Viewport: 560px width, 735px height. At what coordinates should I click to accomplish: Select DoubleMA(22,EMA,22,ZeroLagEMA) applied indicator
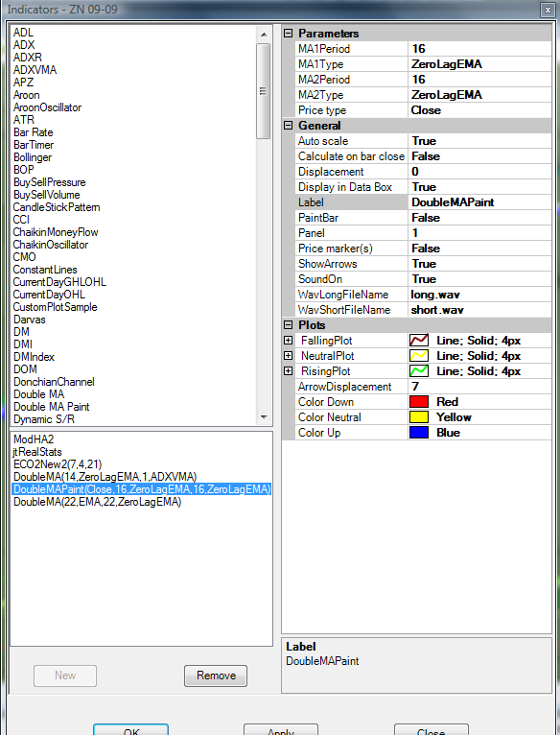pyautogui.click(x=98, y=502)
